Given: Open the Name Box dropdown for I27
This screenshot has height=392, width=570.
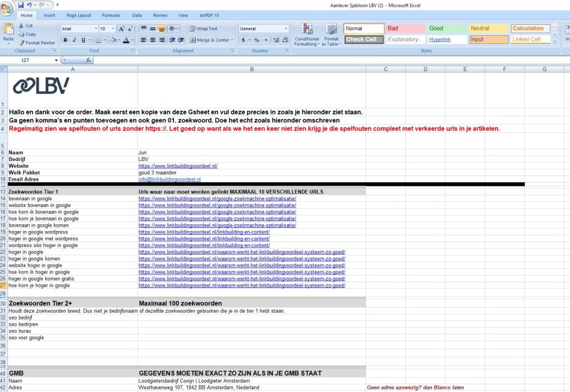Looking at the screenshot, I should pyautogui.click(x=56, y=60).
